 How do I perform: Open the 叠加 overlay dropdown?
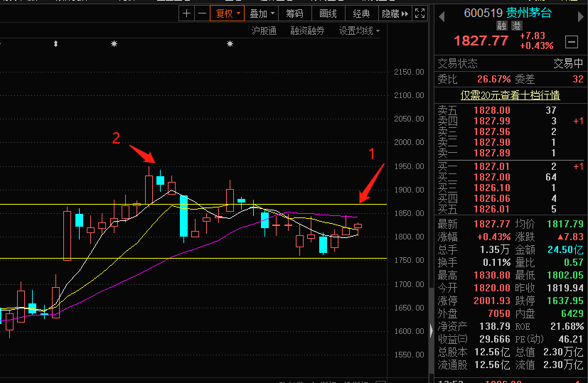point(262,14)
